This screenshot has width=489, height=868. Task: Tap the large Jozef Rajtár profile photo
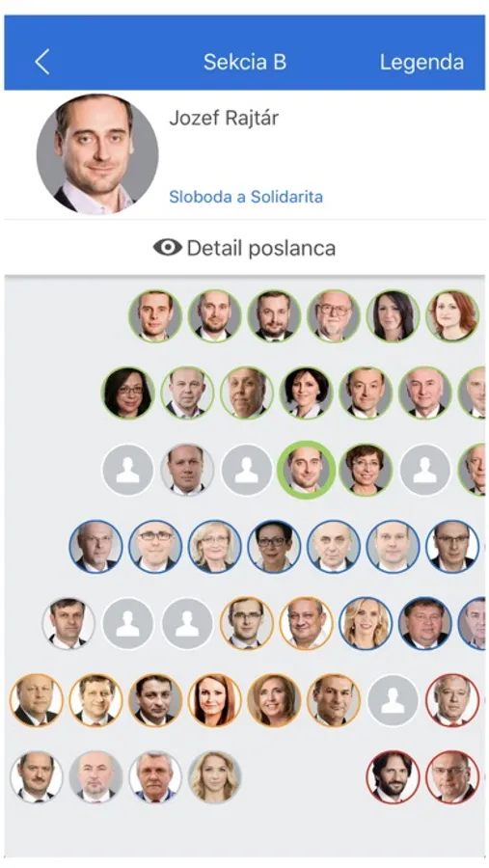pyautogui.click(x=97, y=154)
